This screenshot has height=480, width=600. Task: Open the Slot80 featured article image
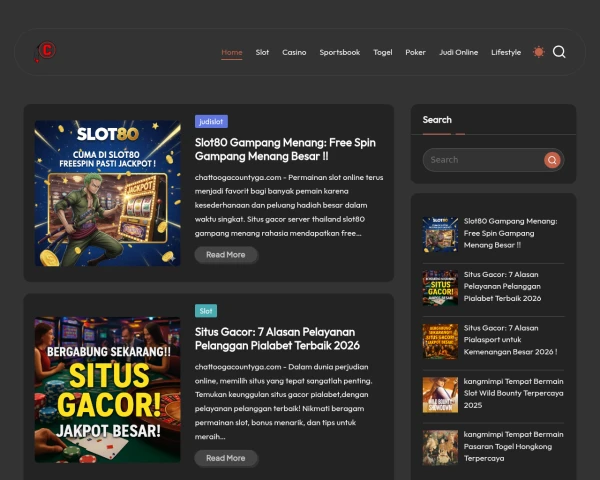coord(108,193)
